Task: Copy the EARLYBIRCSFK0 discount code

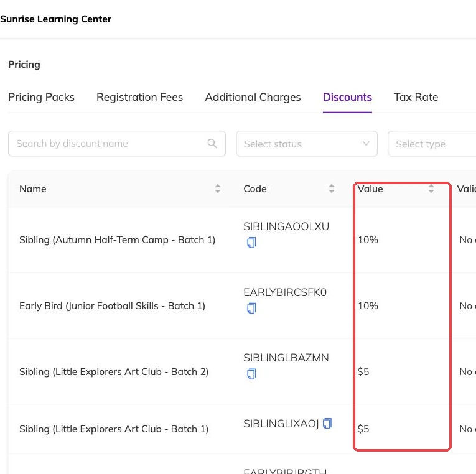Action: (x=251, y=308)
